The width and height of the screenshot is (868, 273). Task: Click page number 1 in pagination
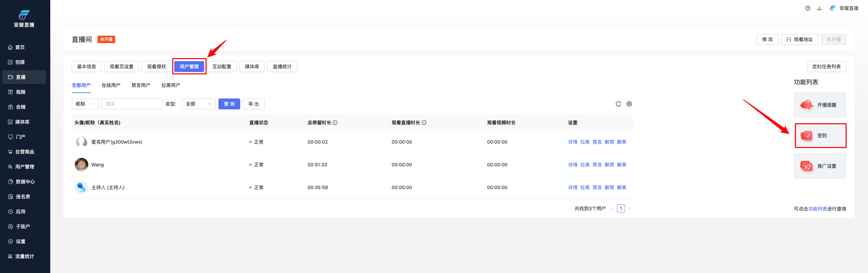(x=621, y=208)
